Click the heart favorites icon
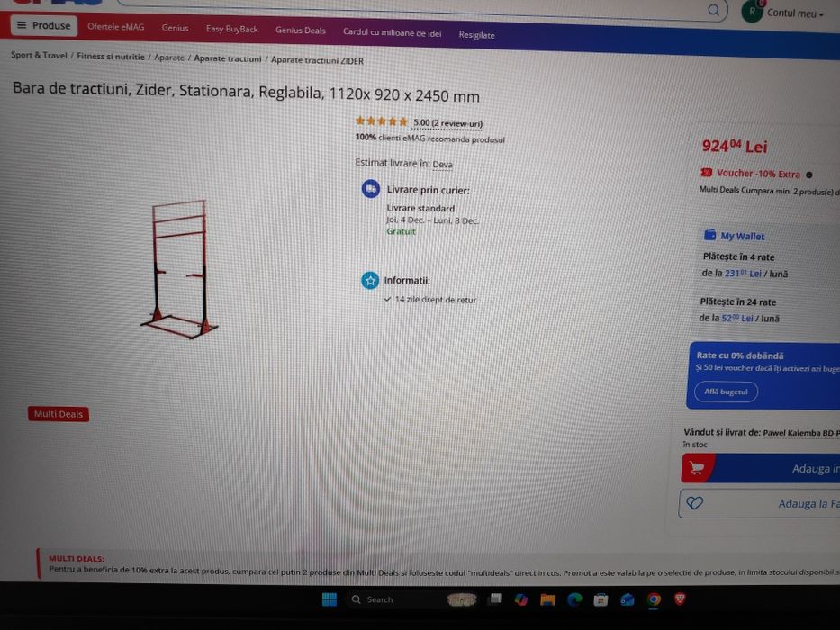 695,502
